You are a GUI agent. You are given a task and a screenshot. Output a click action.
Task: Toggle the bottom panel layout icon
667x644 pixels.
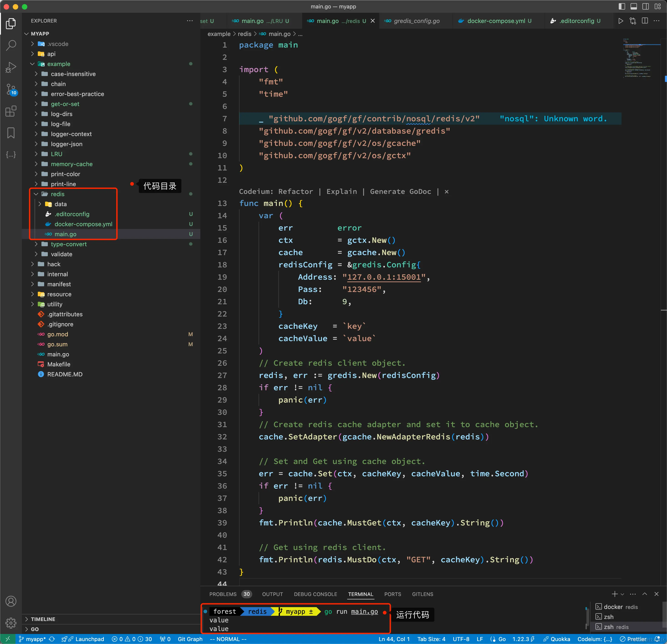[634, 6]
